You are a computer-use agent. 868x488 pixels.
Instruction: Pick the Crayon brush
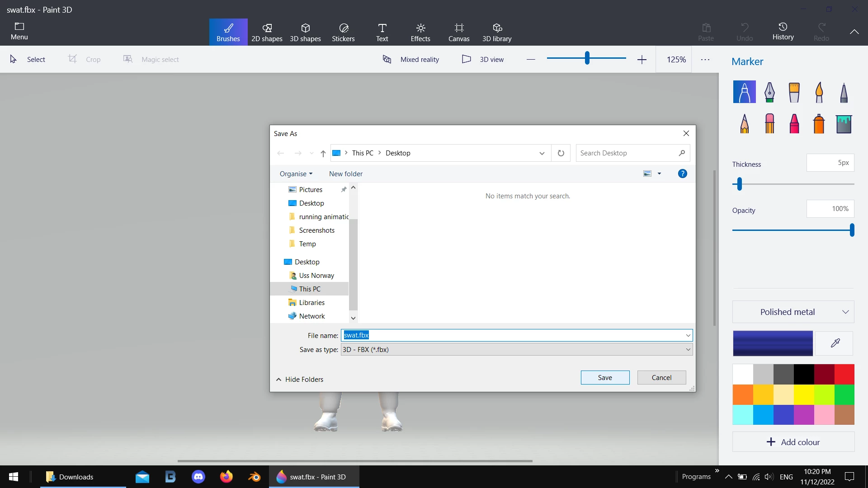pyautogui.click(x=794, y=123)
